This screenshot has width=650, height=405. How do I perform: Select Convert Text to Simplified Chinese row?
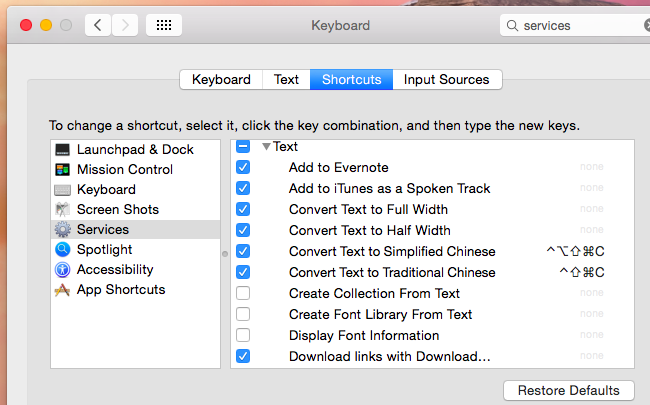click(x=432, y=252)
